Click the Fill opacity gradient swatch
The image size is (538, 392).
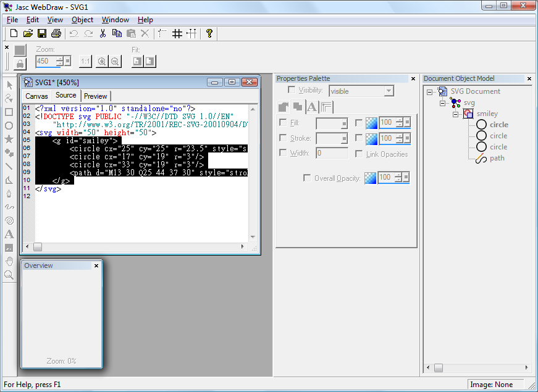371,123
